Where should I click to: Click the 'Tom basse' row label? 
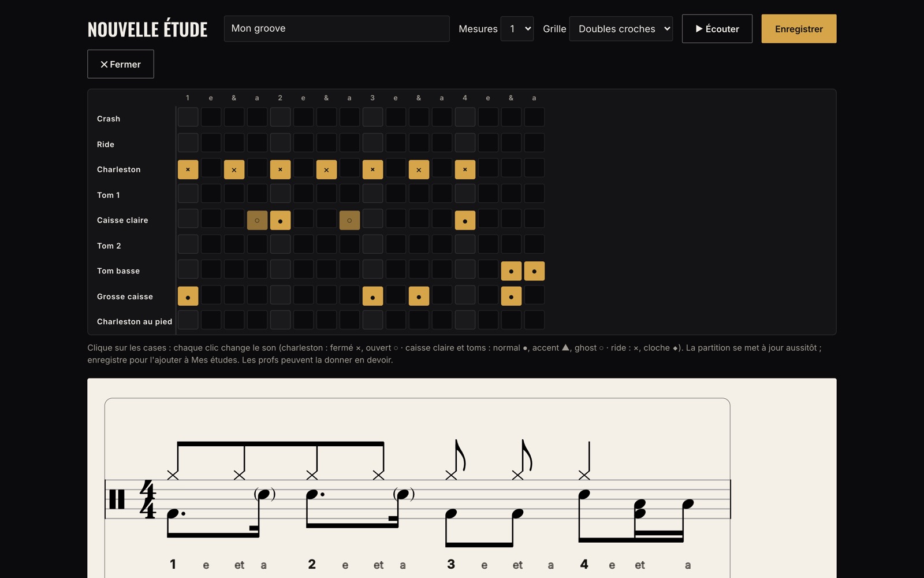click(x=118, y=271)
